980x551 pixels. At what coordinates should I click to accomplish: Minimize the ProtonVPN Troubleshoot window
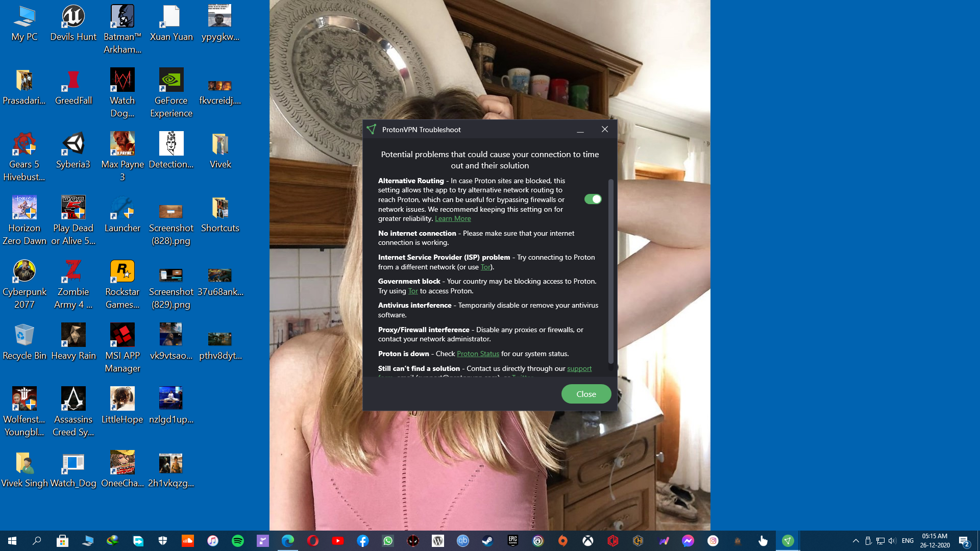580,130
